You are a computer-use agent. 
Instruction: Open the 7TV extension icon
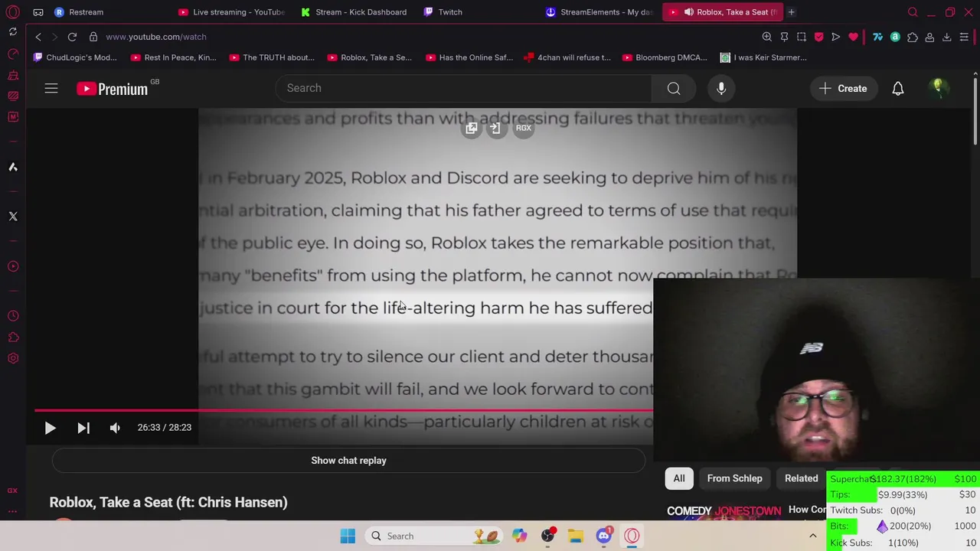coord(878,37)
